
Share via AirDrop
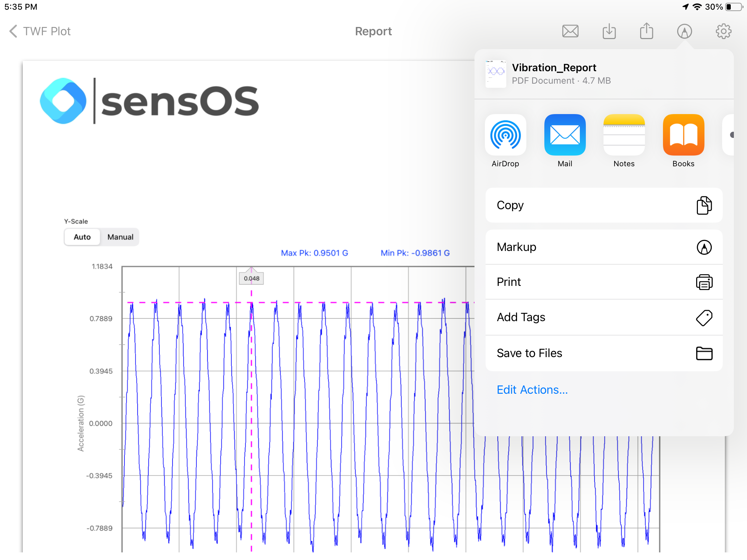coord(505,141)
